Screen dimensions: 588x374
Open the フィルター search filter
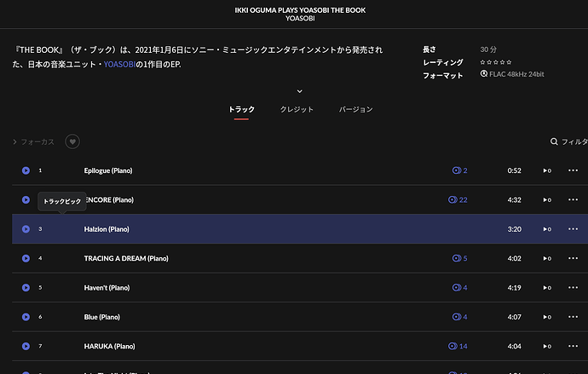pyautogui.click(x=569, y=141)
